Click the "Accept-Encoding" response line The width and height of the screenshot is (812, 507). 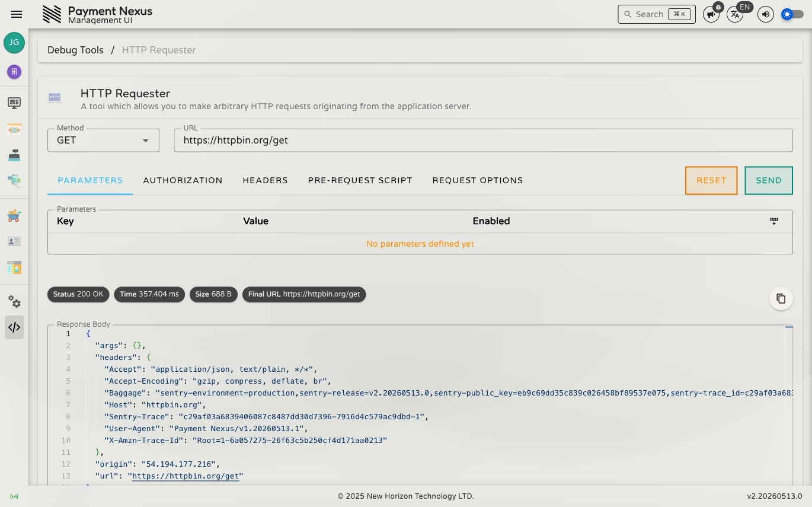(218, 381)
